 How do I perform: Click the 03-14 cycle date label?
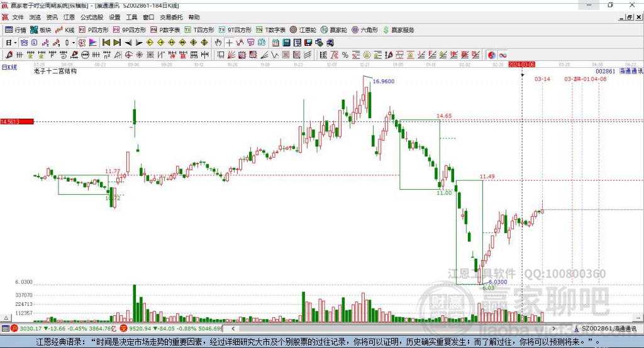[x=542, y=79]
